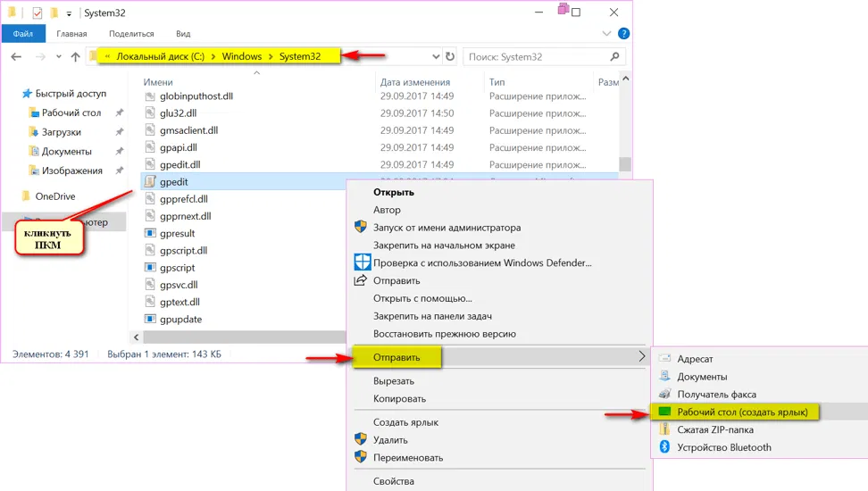Click the globinputhost.dll file icon
Screen dimensions: 868x491
tap(150, 96)
